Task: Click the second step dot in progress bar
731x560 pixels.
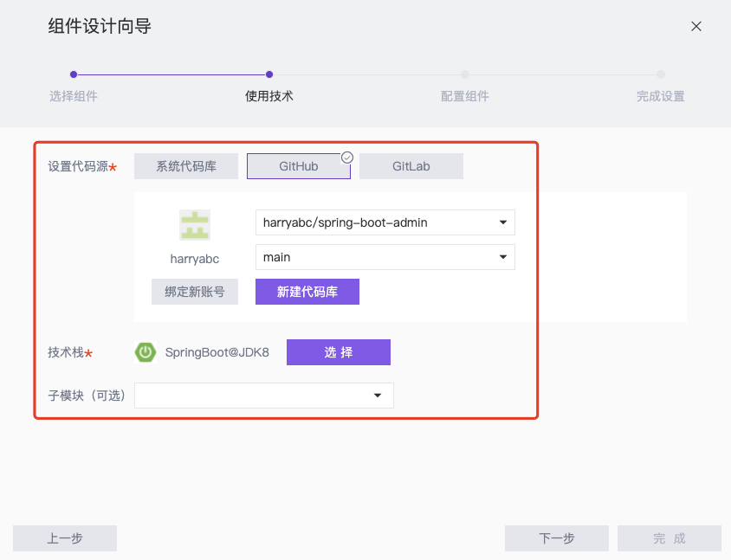Action: 269,74
